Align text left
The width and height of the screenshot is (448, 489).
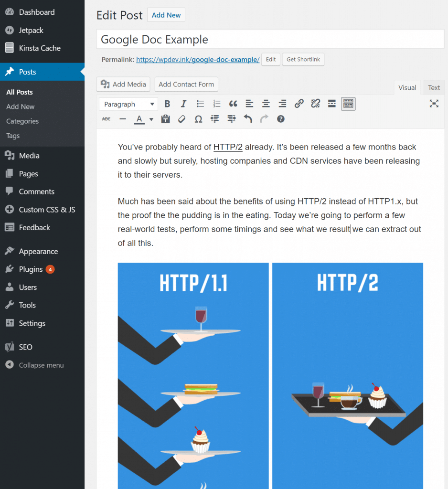(x=249, y=104)
